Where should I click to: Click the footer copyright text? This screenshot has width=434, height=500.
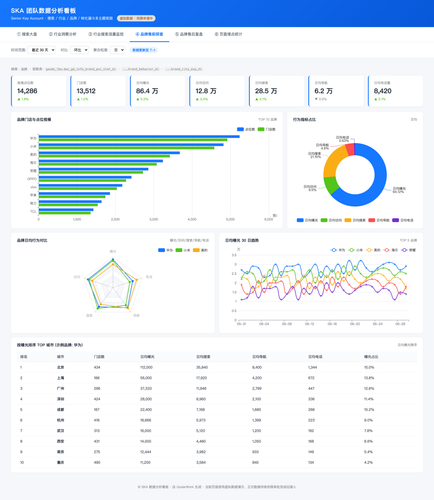click(x=217, y=487)
